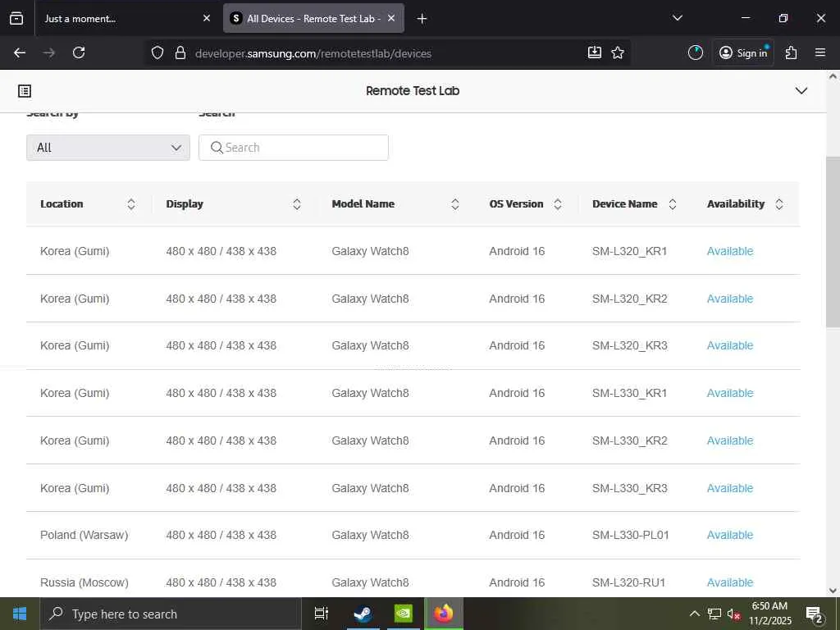Sort table by Device Name column
The image size is (840, 630).
[x=673, y=204]
